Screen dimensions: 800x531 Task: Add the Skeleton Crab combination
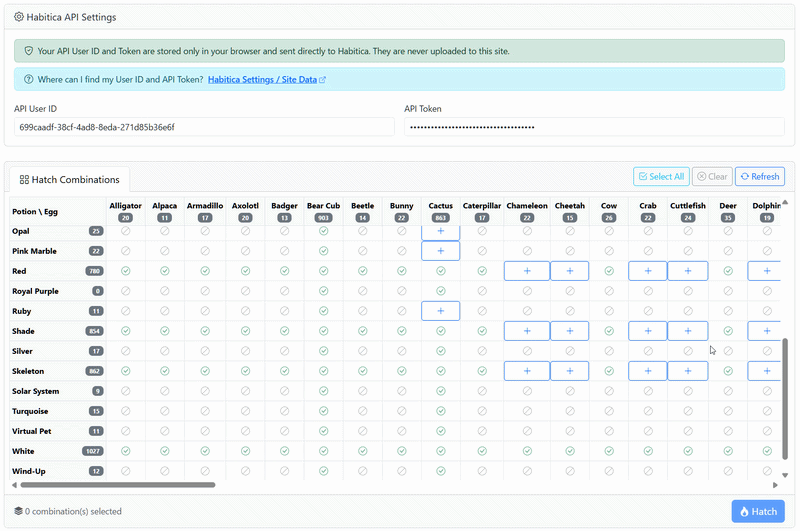point(648,371)
